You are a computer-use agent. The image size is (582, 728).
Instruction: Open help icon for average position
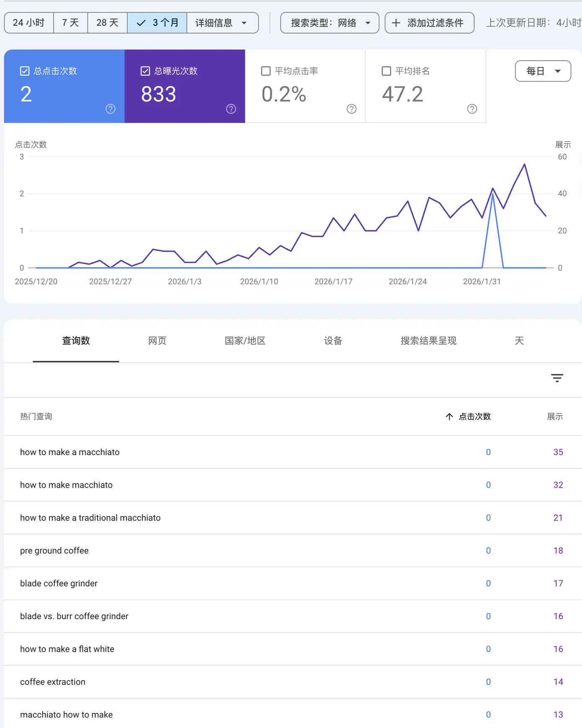pos(472,109)
